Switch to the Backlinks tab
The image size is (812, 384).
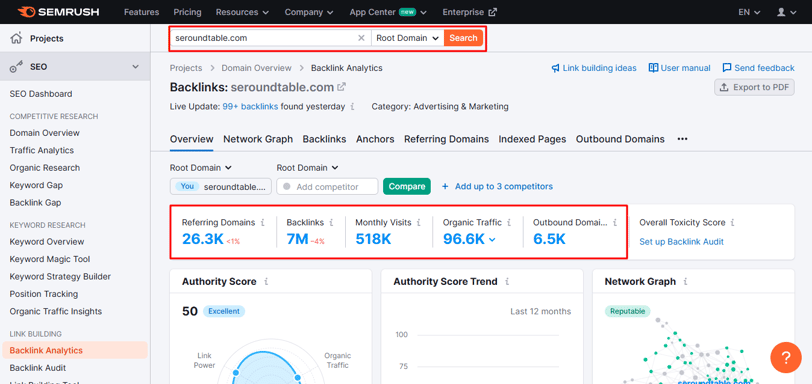pyautogui.click(x=324, y=139)
